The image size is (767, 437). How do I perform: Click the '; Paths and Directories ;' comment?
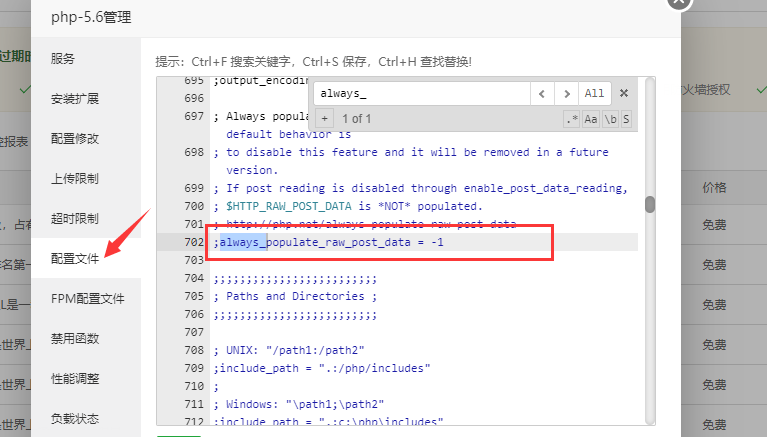[295, 296]
